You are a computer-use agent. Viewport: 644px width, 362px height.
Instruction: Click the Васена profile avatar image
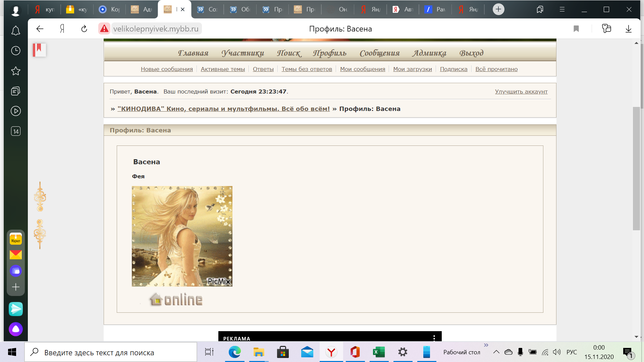(182, 236)
